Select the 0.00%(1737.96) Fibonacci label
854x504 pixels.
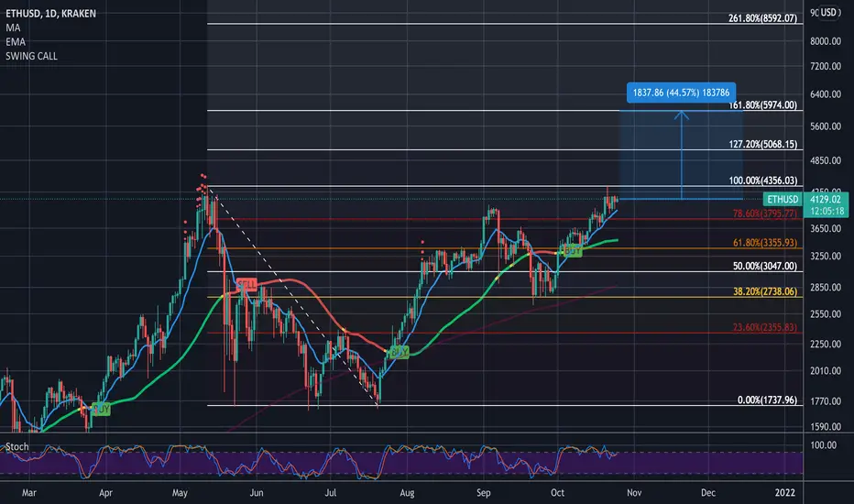coord(767,400)
